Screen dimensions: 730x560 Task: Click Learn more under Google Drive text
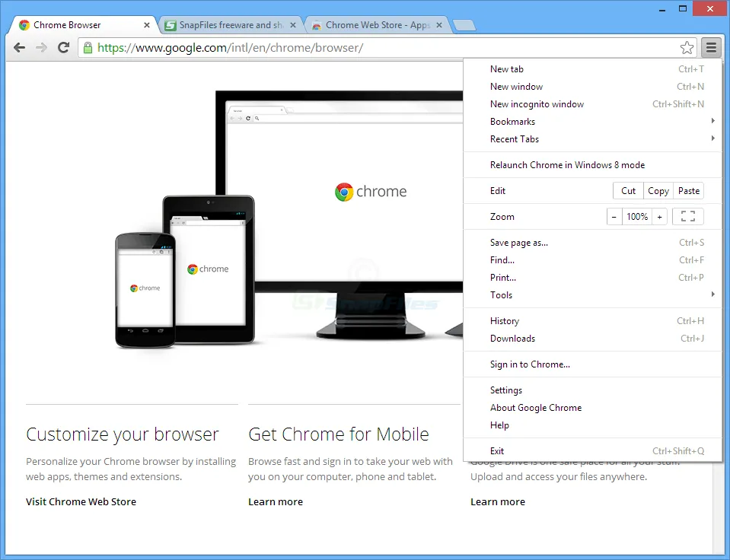click(498, 502)
